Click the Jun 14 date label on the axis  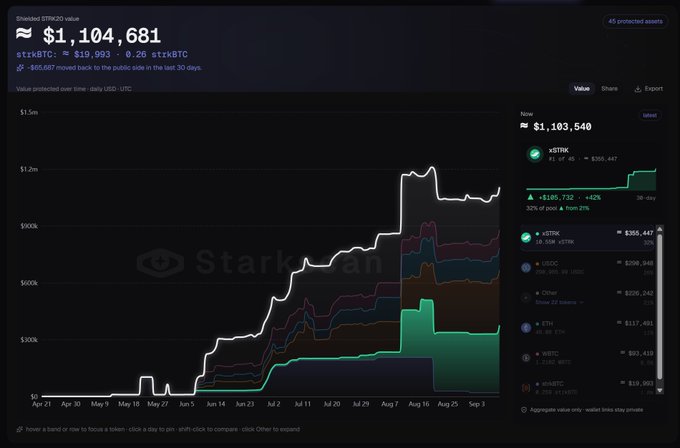(216, 404)
